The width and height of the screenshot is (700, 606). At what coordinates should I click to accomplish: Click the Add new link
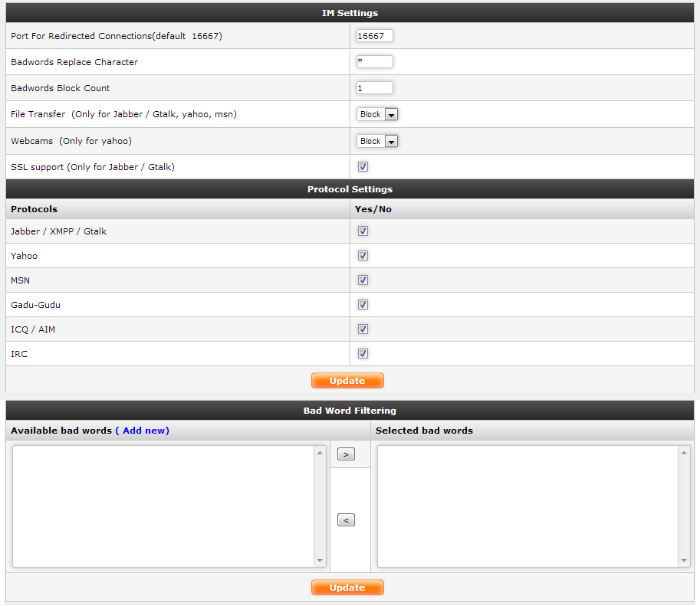coord(145,431)
